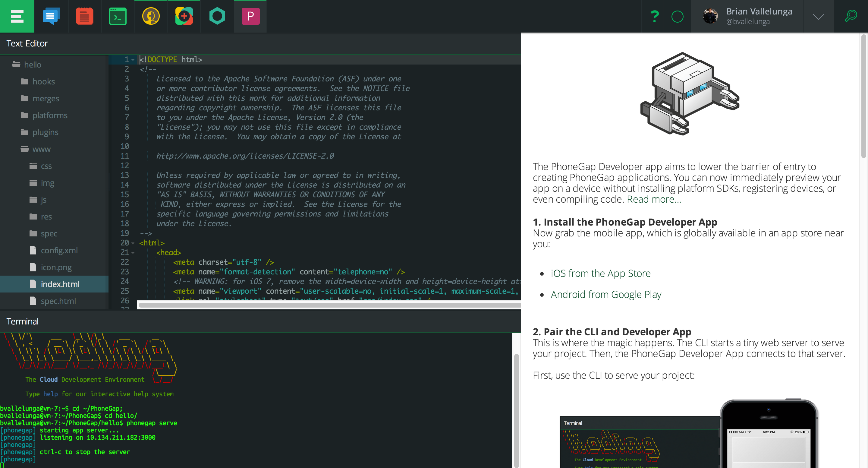Screen dimensions: 868x468
Task: Click Android from Google Play link
Action: [x=605, y=294]
